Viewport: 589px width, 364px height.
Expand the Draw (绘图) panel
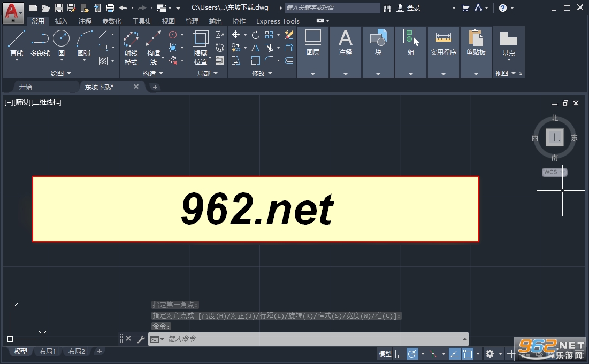click(61, 74)
